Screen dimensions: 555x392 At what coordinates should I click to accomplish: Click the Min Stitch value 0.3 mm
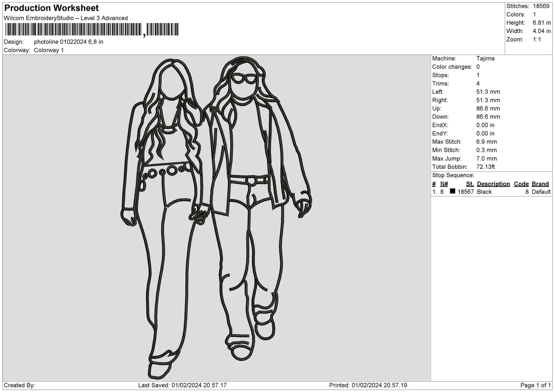[487, 150]
